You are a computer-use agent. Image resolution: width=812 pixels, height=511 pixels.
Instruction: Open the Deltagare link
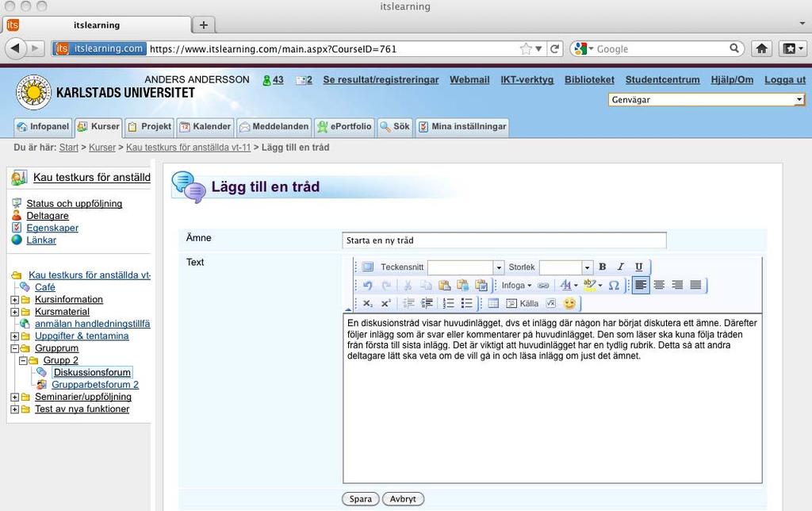coord(47,216)
